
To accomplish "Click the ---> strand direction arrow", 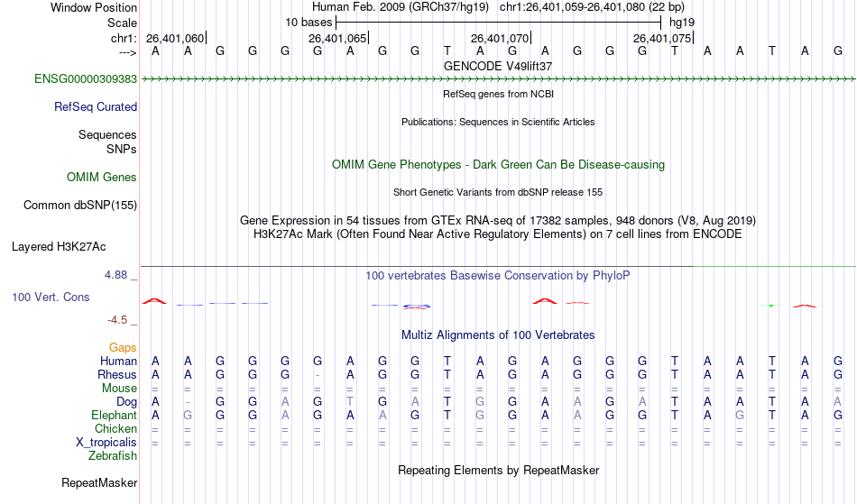I will coord(127,52).
